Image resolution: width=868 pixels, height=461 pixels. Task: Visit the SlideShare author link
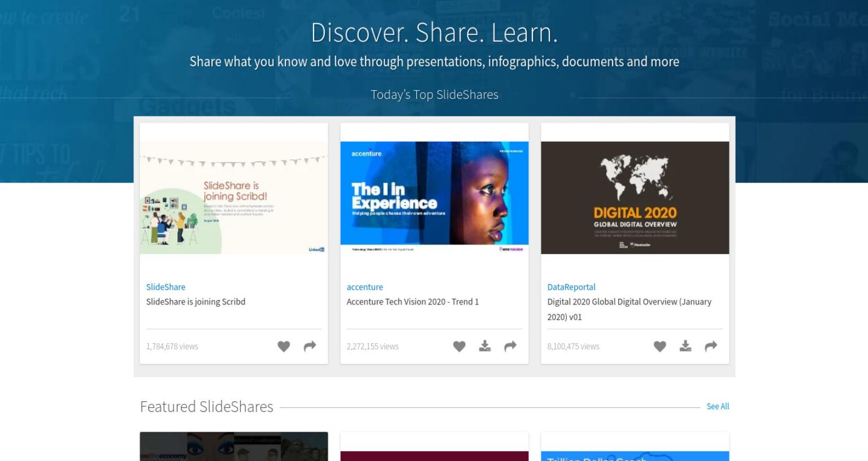click(166, 287)
